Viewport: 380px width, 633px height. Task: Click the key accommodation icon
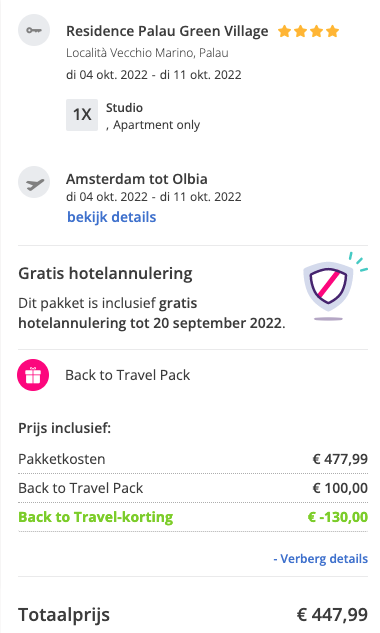(x=34, y=30)
